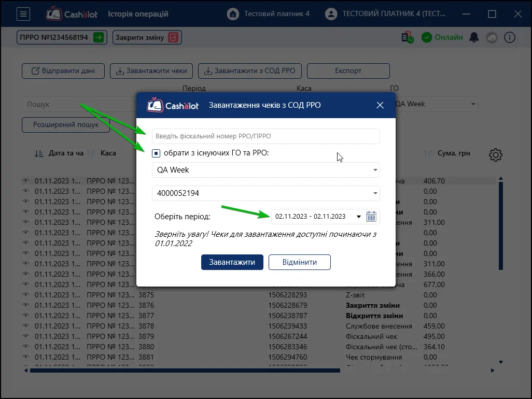Open the cash register sync status icon
This screenshot has height=399, width=532.
pyautogui.click(x=407, y=37)
